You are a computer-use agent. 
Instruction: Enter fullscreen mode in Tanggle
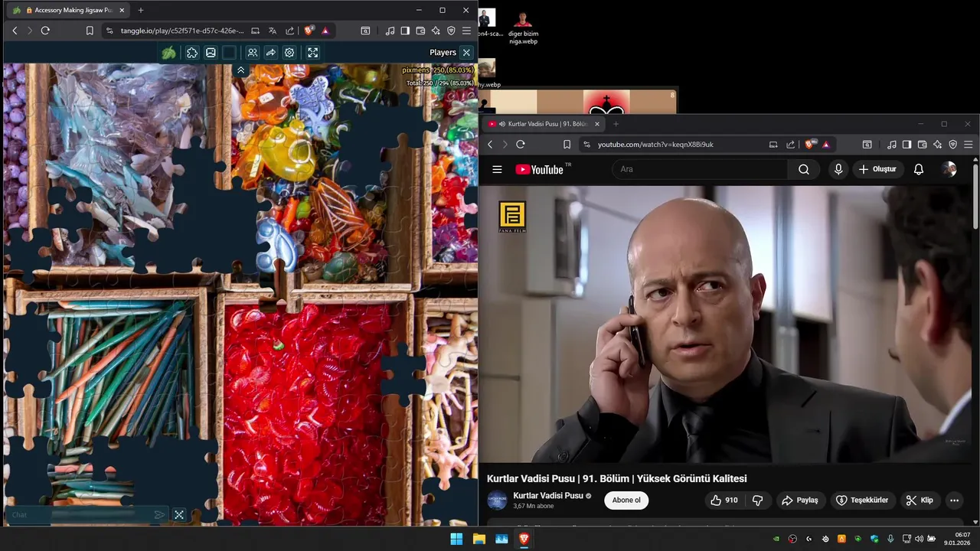[312, 53]
